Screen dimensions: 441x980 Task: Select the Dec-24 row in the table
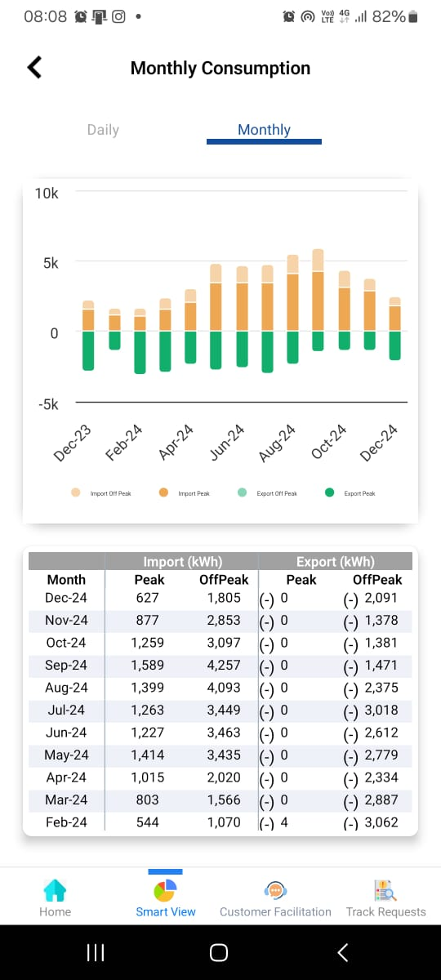[x=220, y=598]
